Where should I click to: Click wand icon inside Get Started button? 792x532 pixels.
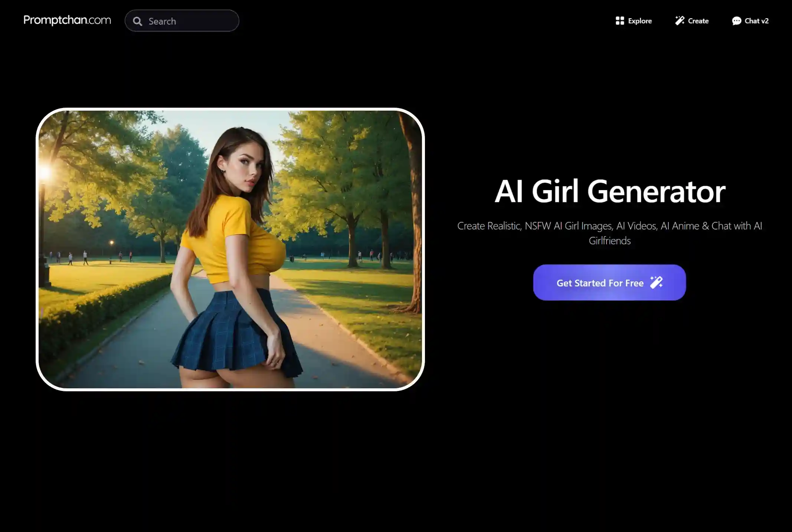(x=656, y=283)
